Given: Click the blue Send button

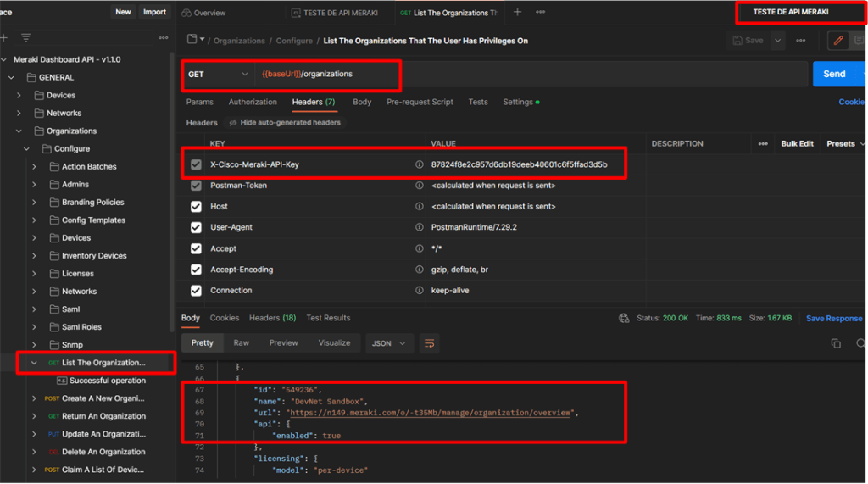Looking at the screenshot, I should pos(833,75).
